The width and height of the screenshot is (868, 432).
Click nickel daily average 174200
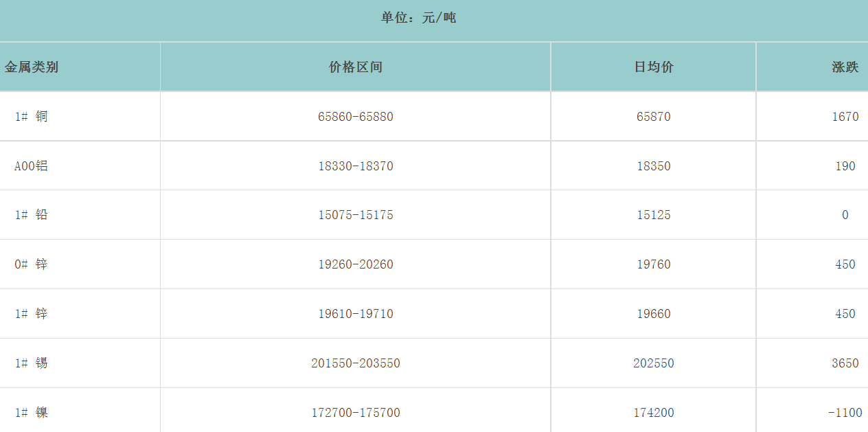(654, 413)
